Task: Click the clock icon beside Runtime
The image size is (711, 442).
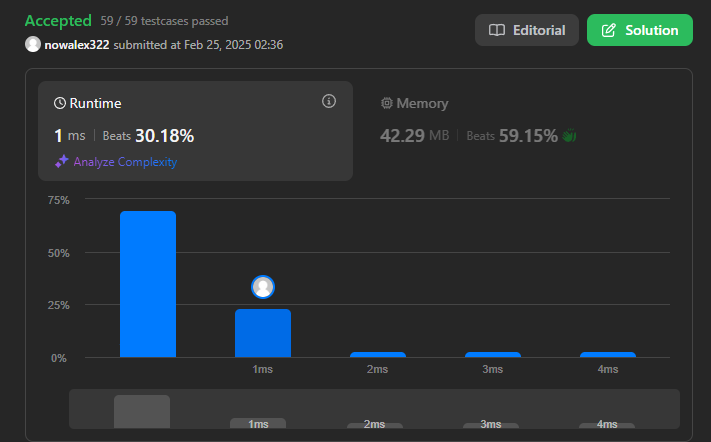Action: pyautogui.click(x=60, y=103)
